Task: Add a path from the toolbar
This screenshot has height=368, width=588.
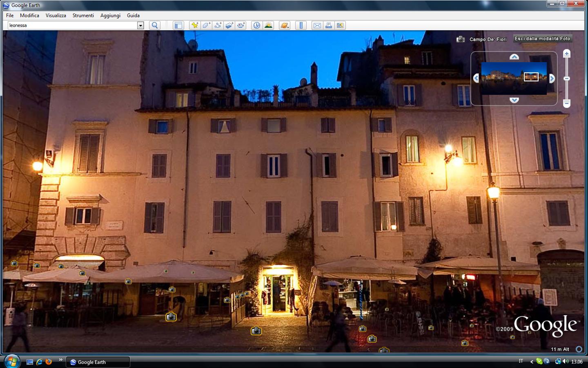Action: click(x=218, y=25)
